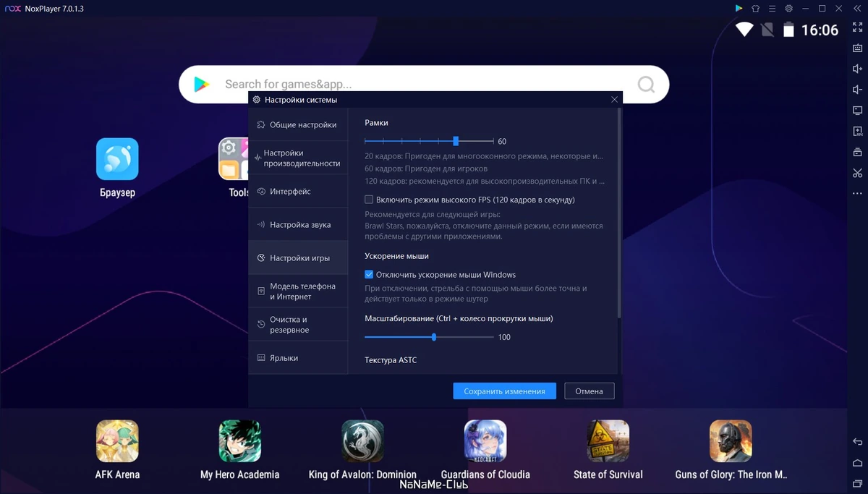The height and width of the screenshot is (494, 868).
Task: Click the battery status icon
Action: [788, 30]
